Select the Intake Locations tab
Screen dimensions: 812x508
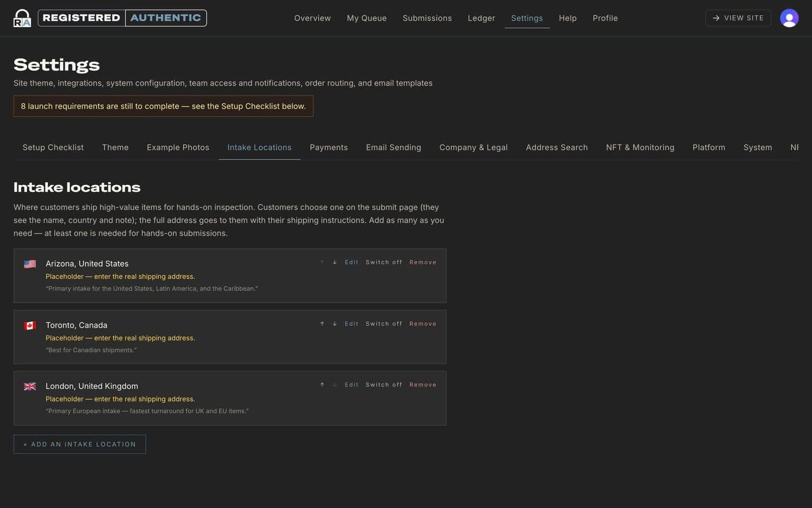click(259, 147)
